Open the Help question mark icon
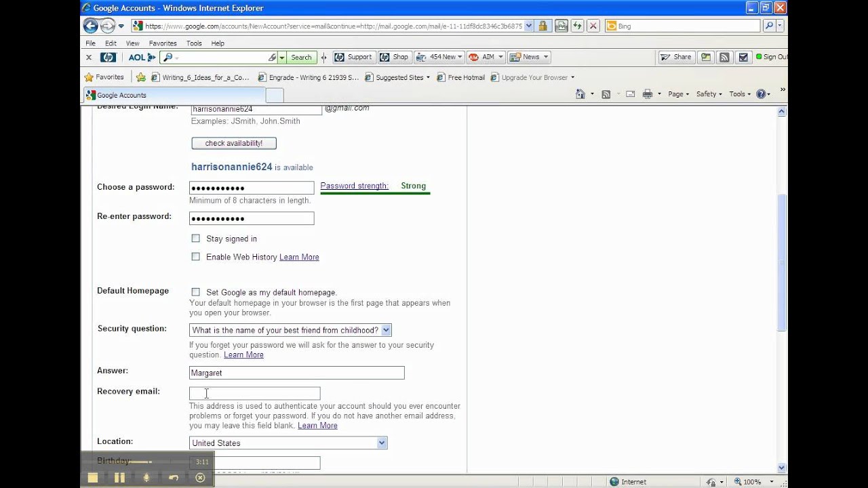 pyautogui.click(x=761, y=94)
